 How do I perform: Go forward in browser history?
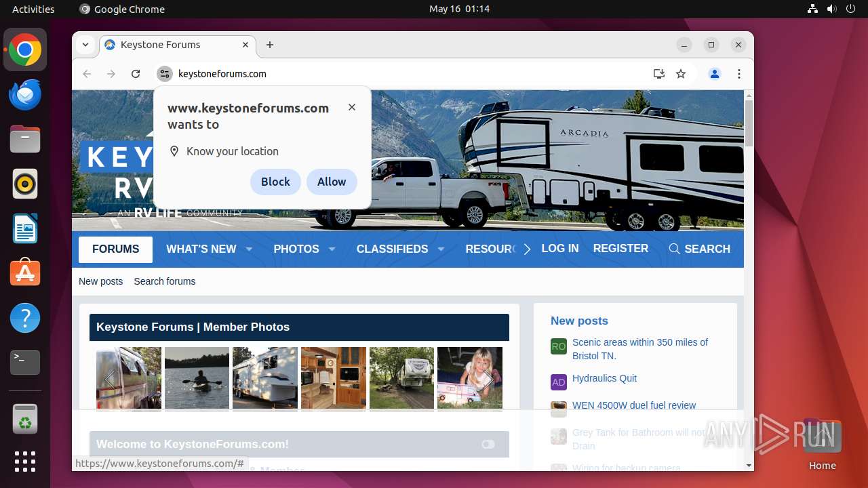tap(111, 74)
